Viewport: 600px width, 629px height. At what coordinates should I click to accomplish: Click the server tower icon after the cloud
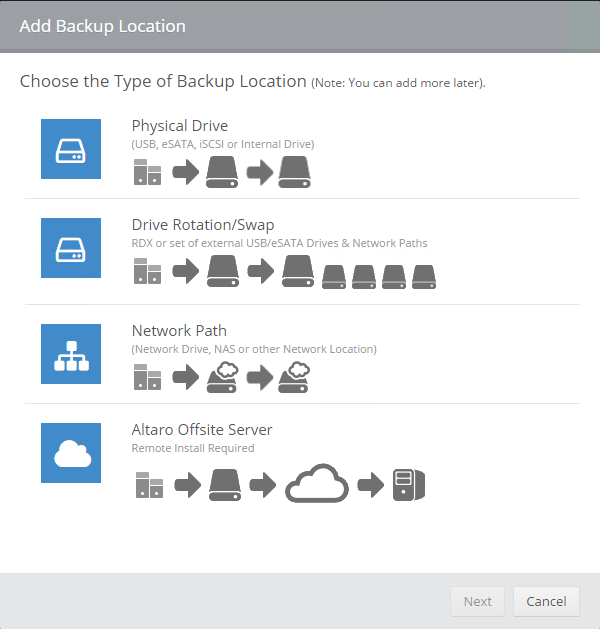pos(409,485)
